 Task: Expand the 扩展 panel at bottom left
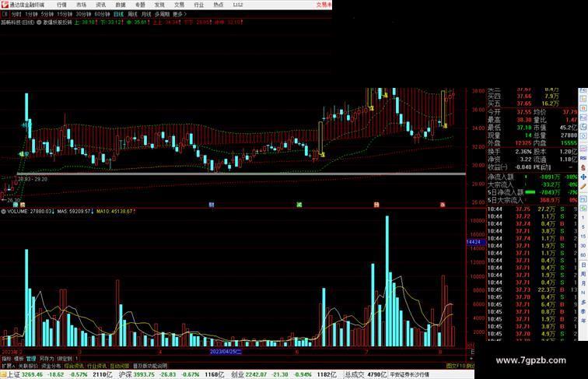click(x=8, y=366)
